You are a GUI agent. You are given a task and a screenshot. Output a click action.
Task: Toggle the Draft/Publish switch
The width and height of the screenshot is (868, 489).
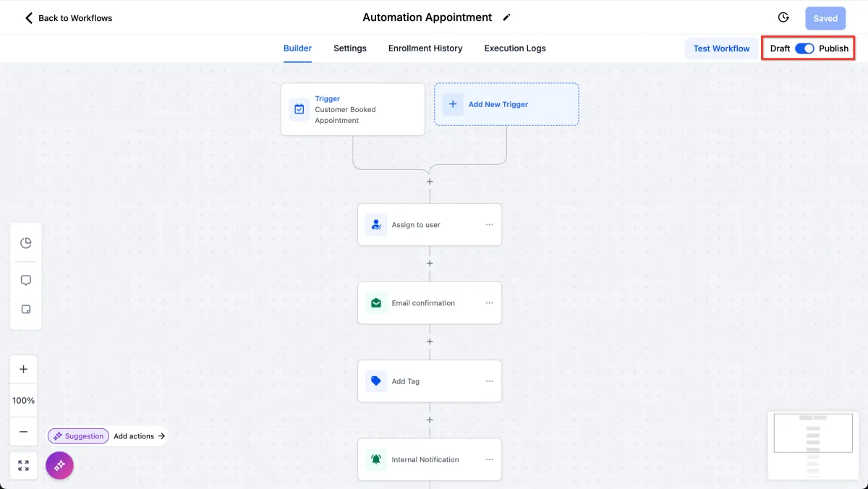coord(804,48)
